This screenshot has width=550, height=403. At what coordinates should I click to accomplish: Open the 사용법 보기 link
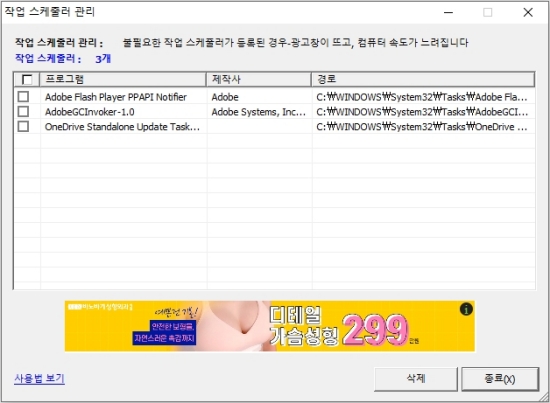[x=39, y=378]
